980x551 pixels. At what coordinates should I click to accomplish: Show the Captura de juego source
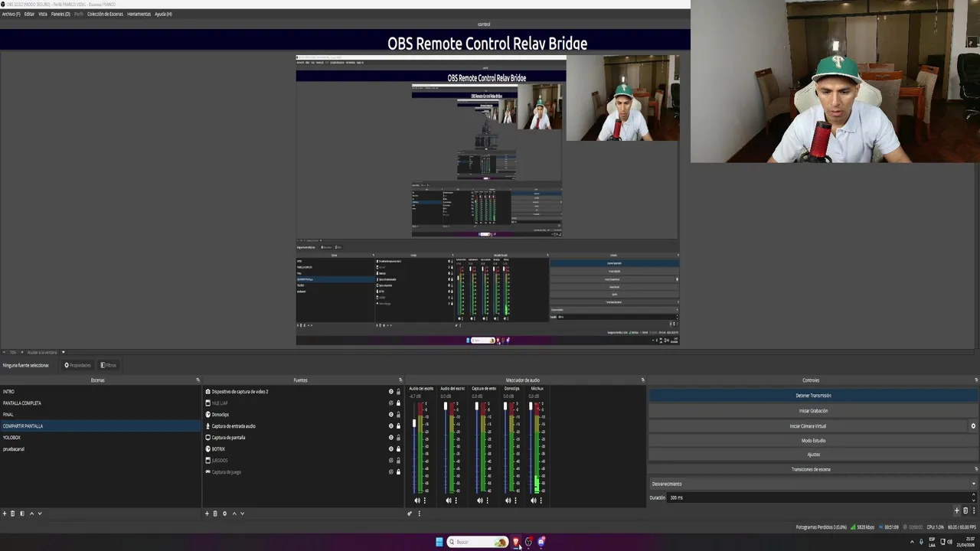tap(390, 472)
